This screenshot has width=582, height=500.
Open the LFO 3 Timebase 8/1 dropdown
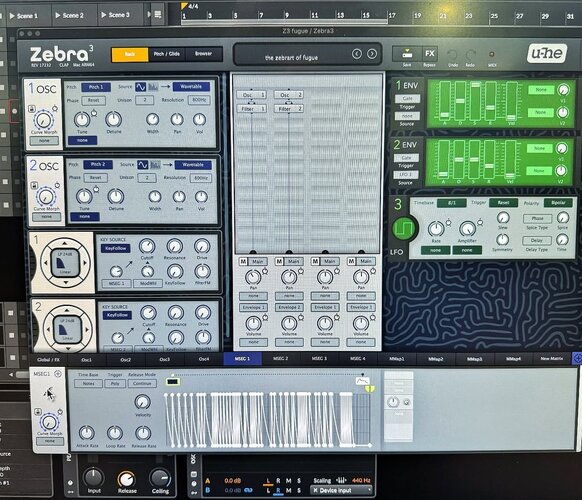(452, 203)
